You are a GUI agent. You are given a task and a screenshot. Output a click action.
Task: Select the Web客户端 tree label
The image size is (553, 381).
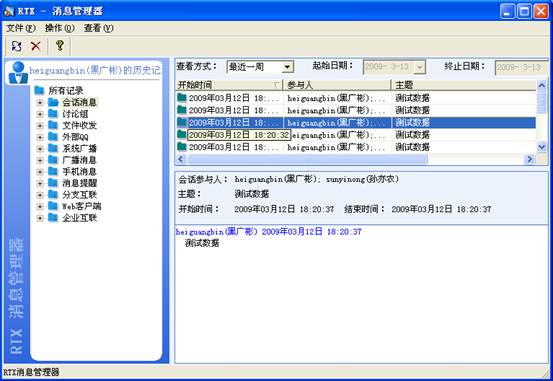(81, 206)
